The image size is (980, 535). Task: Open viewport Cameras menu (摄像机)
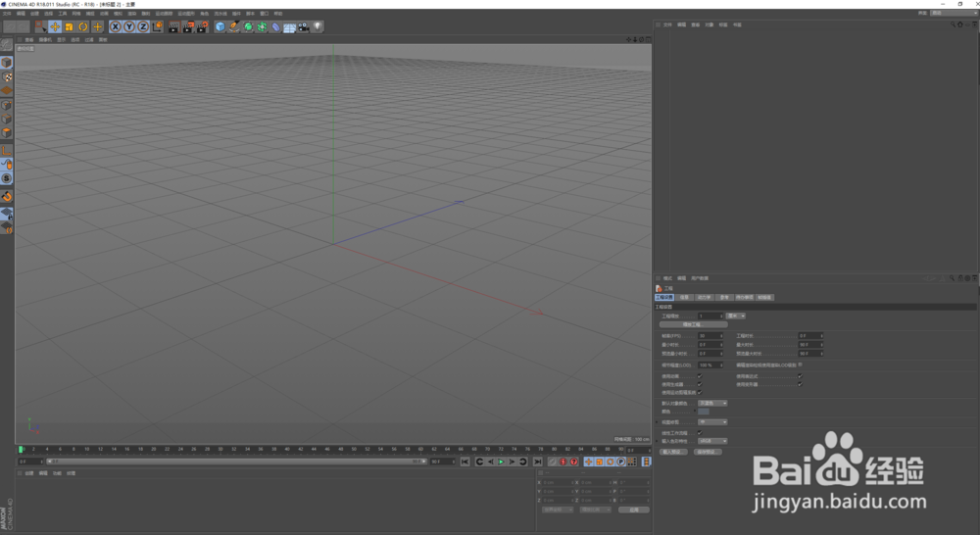tap(46, 40)
